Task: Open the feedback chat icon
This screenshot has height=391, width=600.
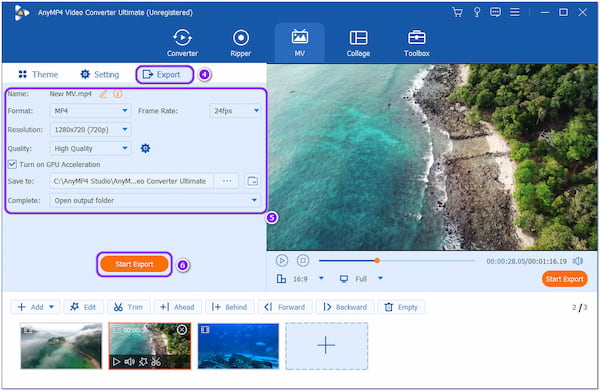Action: tap(495, 13)
